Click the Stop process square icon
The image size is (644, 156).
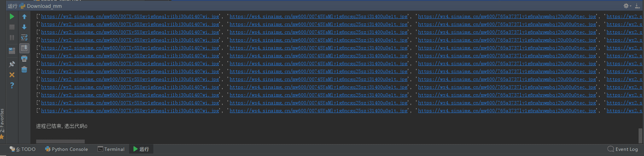[x=12, y=27]
